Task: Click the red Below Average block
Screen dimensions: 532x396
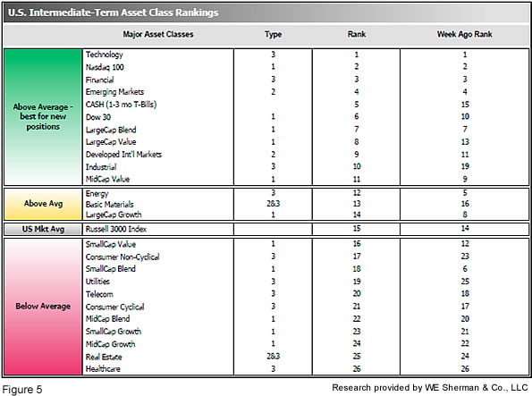Action: [x=43, y=307]
